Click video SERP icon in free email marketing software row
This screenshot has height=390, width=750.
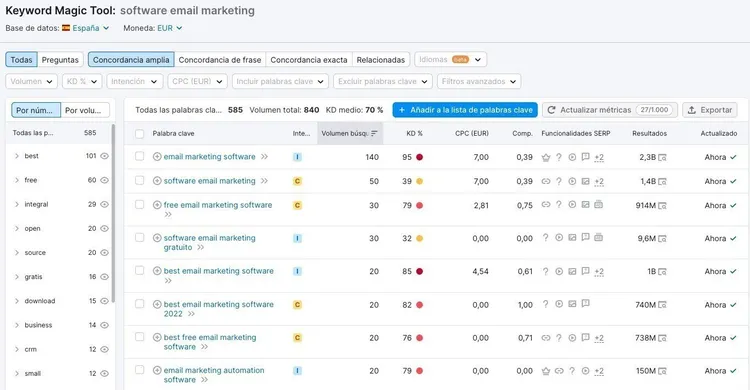click(x=572, y=205)
